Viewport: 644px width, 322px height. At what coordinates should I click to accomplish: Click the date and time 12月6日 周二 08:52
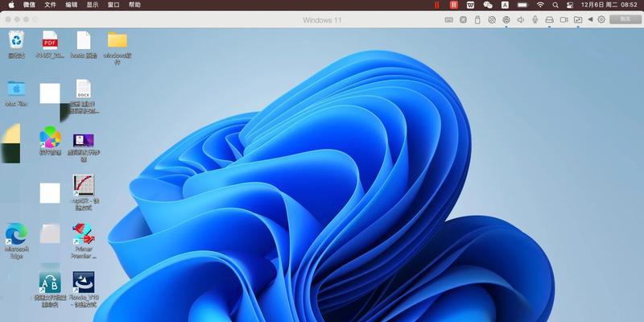[609, 5]
